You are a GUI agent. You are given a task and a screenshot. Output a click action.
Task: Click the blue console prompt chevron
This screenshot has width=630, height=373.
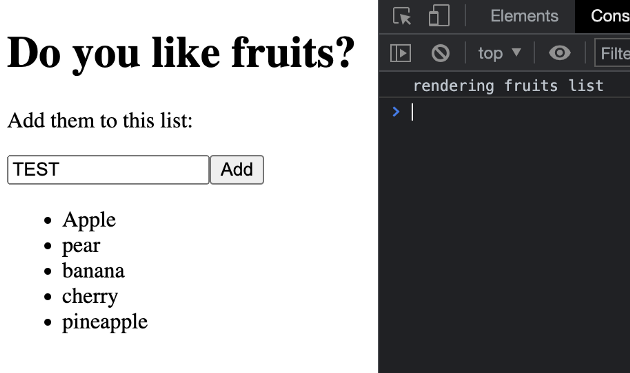396,112
